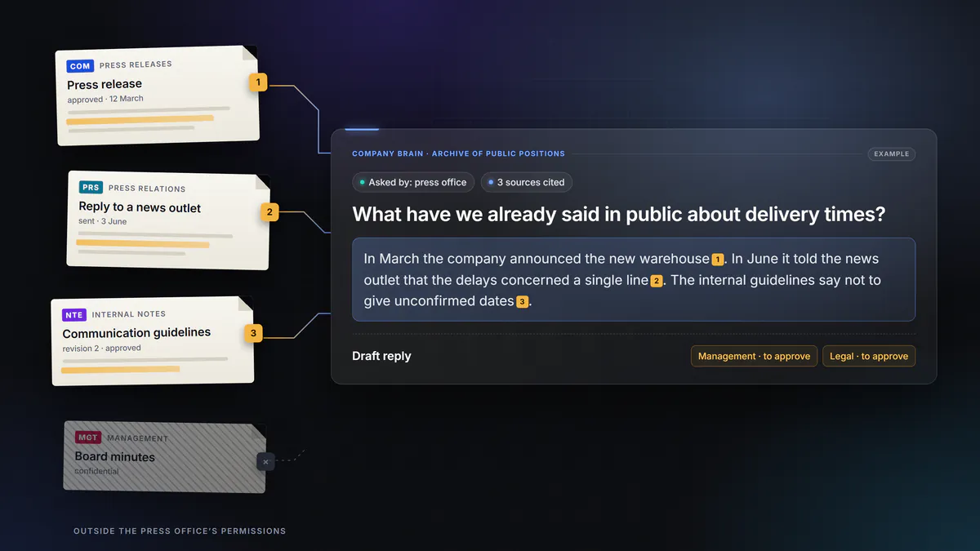The width and height of the screenshot is (980, 551).
Task: Open the 'Reply to a news outlet' card
Action: 168,220
